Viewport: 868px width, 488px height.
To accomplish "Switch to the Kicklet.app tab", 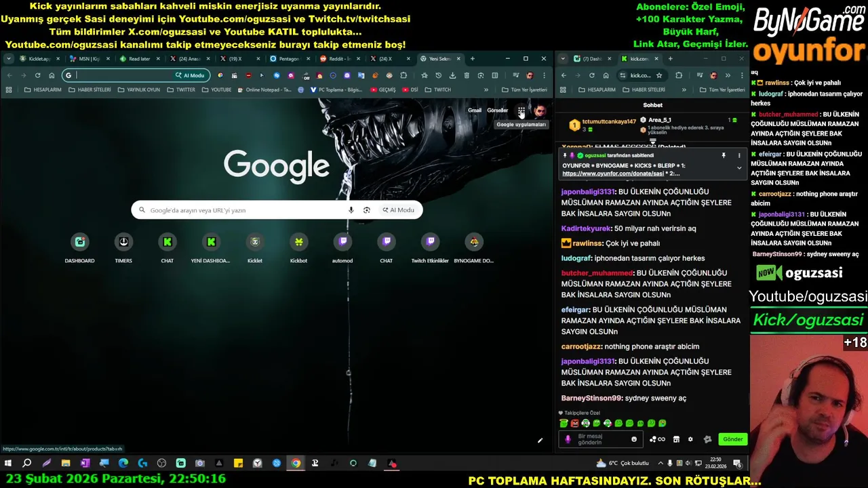I will (x=39, y=59).
